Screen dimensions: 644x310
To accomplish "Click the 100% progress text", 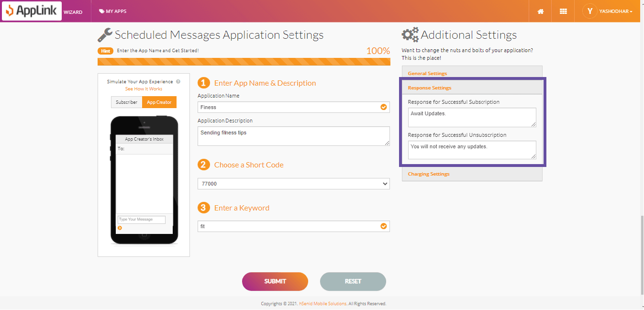I will tap(378, 51).
